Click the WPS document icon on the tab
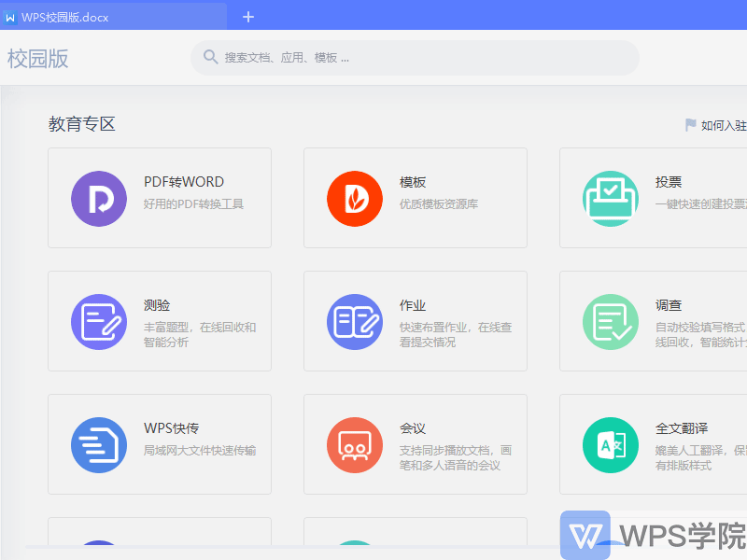This screenshot has height=560, width=747. [10, 18]
